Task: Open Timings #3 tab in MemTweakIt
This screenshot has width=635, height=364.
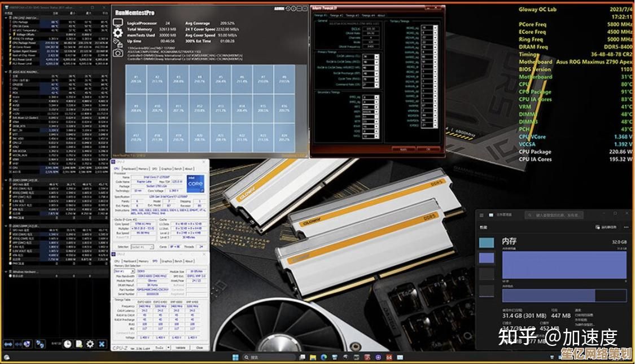Action: pyautogui.click(x=352, y=15)
